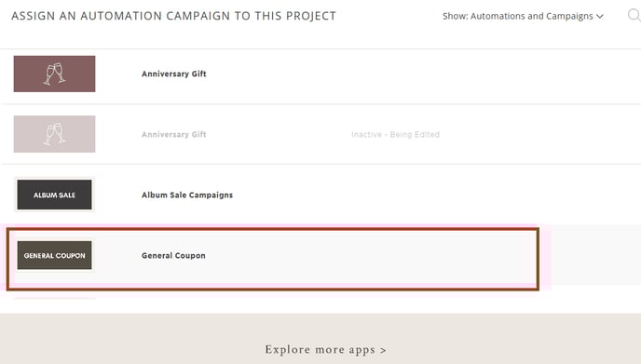
Task: Click the greyed-out Anniversary Gift name
Action: click(x=173, y=134)
